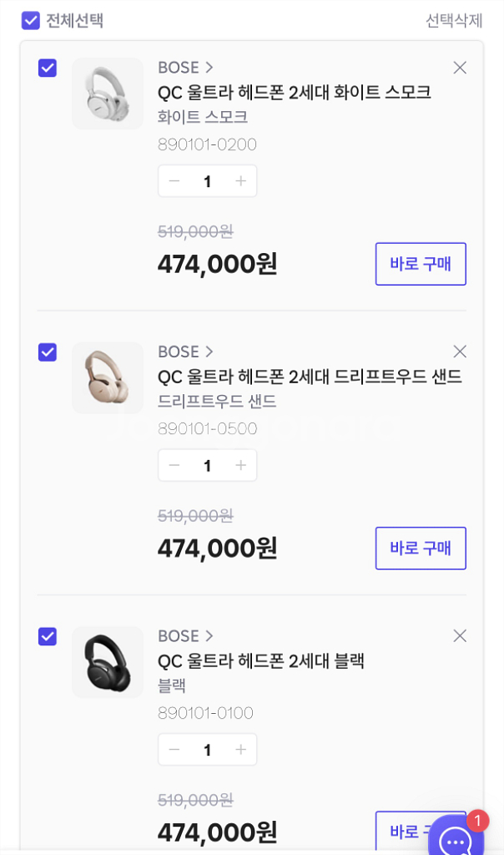
Task: Increase quantity of 화이트 스모크 headphones
Action: [240, 180]
